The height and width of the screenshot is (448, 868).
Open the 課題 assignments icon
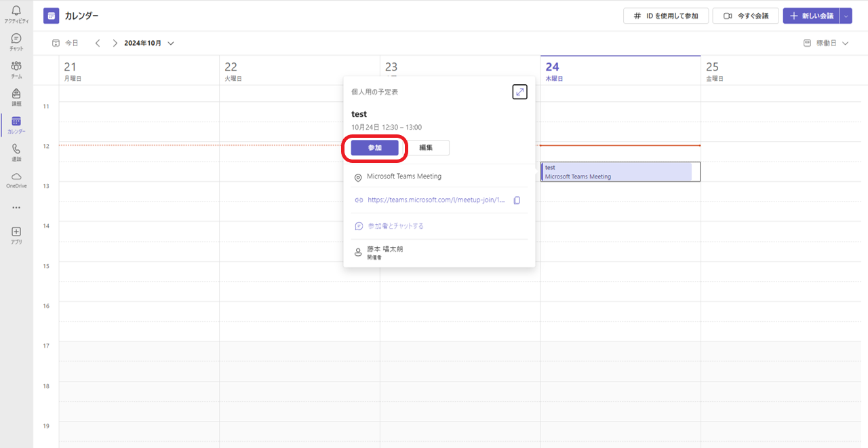16,95
